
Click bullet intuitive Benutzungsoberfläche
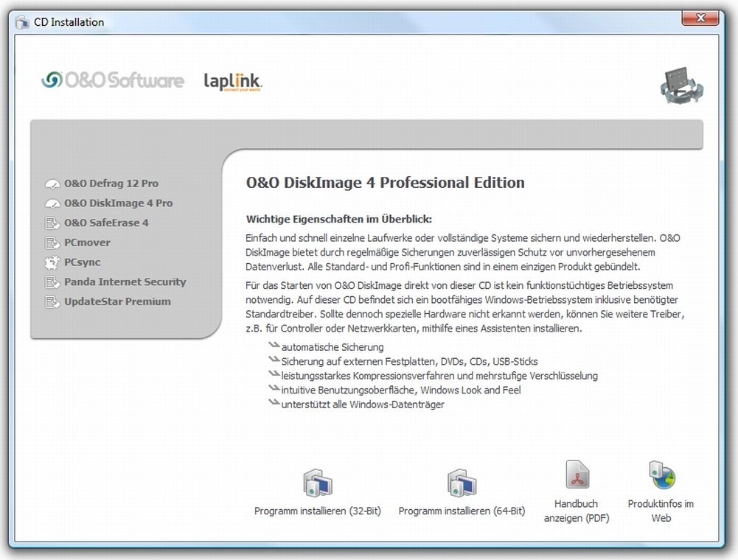point(401,390)
